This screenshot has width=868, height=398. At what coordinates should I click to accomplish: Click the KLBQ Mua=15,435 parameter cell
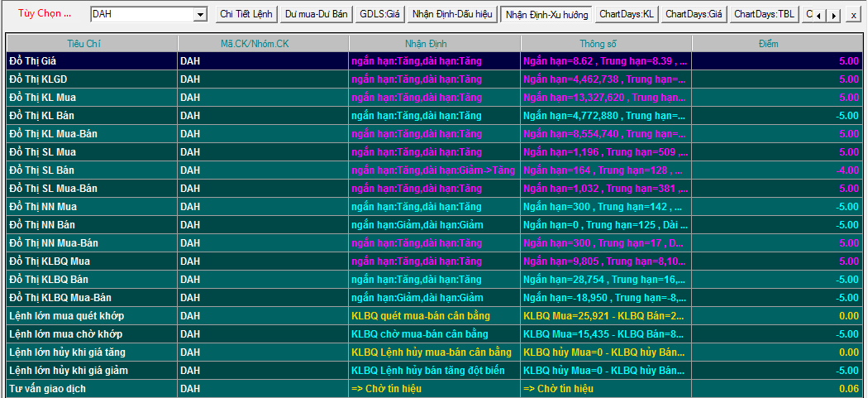coord(606,334)
